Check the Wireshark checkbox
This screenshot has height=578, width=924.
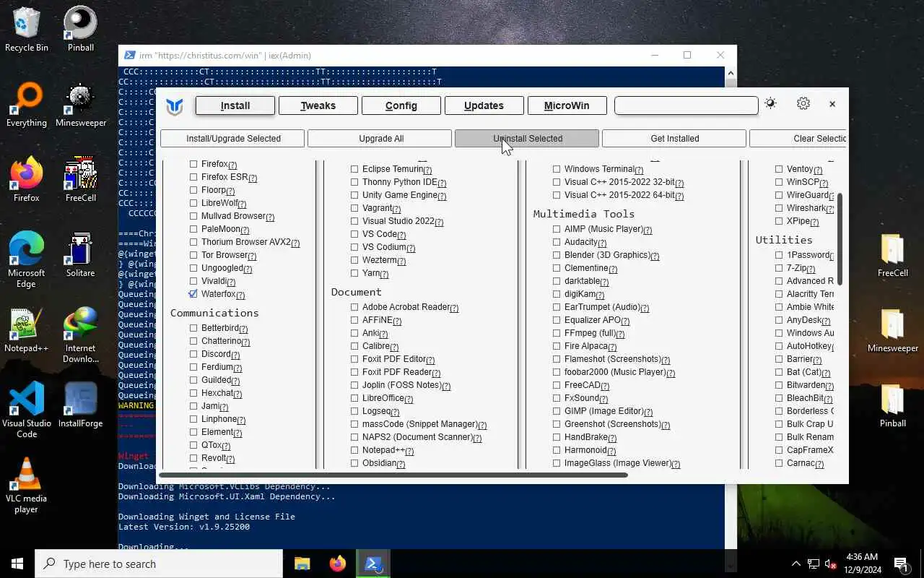point(779,208)
